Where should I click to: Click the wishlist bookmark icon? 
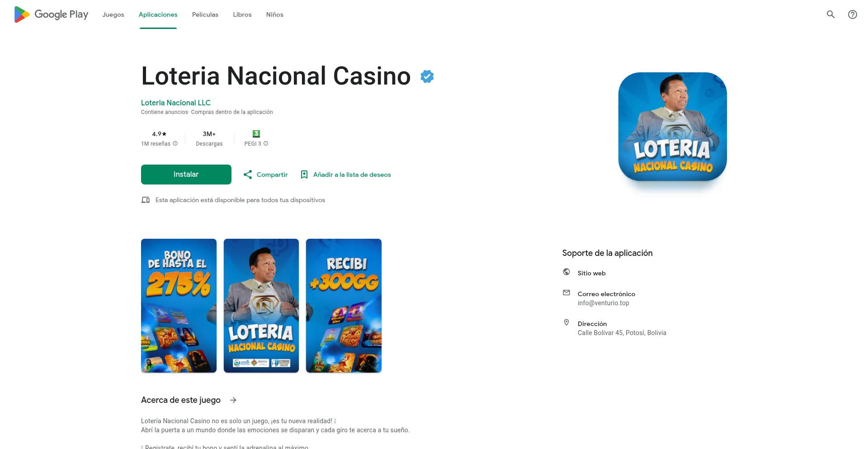[304, 175]
